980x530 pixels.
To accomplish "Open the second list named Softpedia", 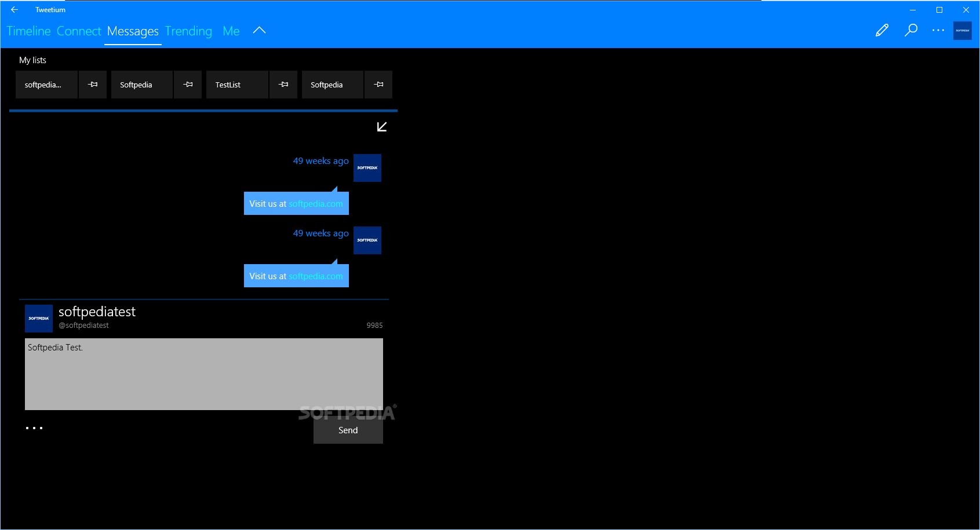I will click(x=142, y=85).
